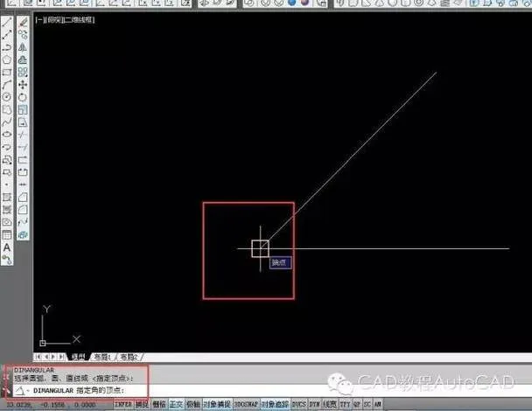Select the Construction Line tool
This screenshot has width=532, height=411.
(7, 35)
